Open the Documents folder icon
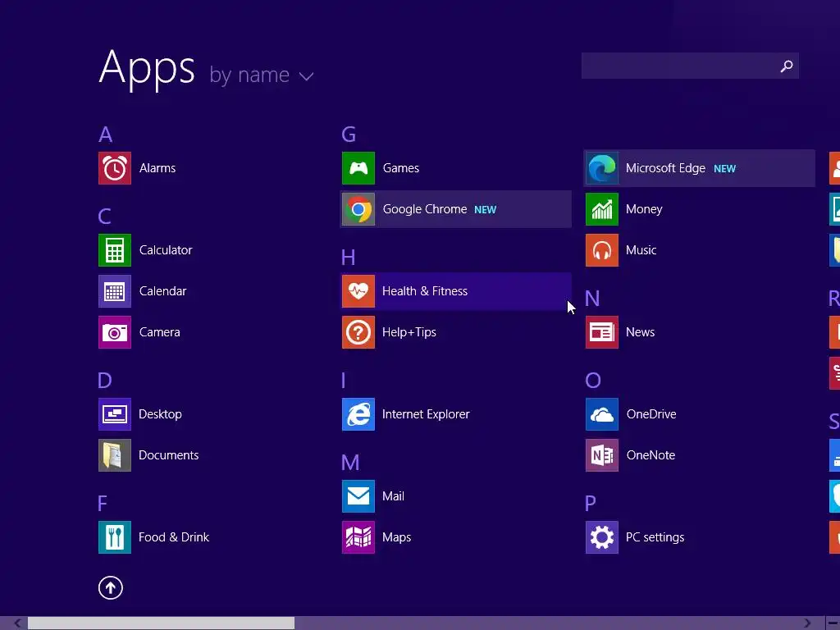The height and width of the screenshot is (630, 840). 115,455
